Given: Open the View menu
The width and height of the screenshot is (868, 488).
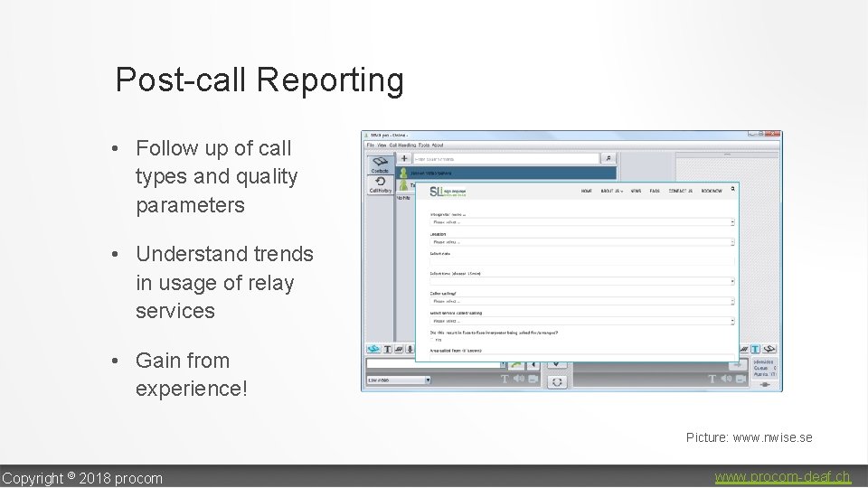Looking at the screenshot, I should 382,145.
